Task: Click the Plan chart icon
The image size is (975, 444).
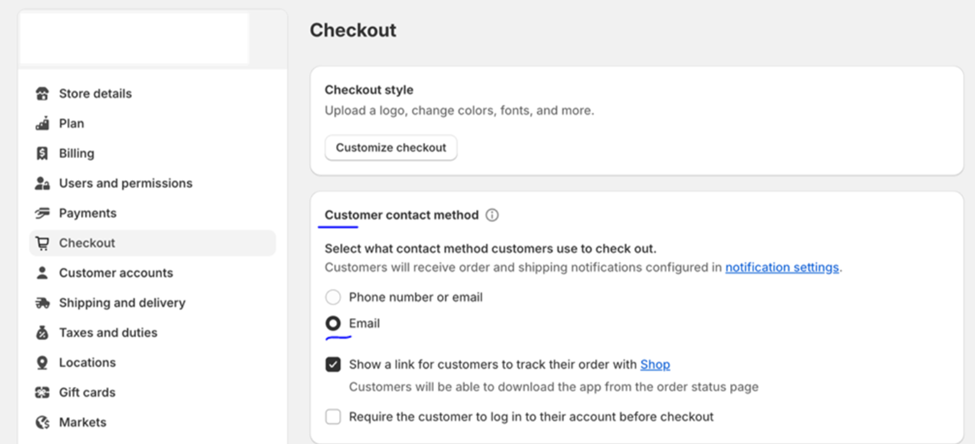Action: (x=42, y=124)
